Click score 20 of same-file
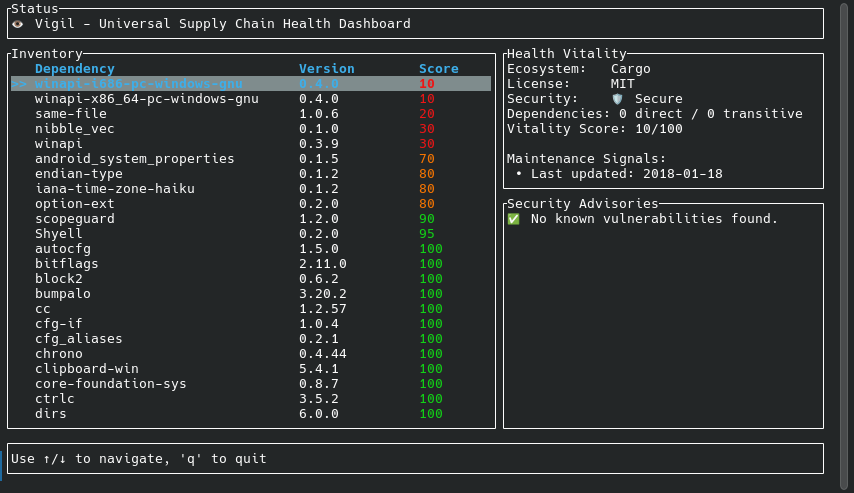This screenshot has height=493, width=854. pyautogui.click(x=426, y=114)
